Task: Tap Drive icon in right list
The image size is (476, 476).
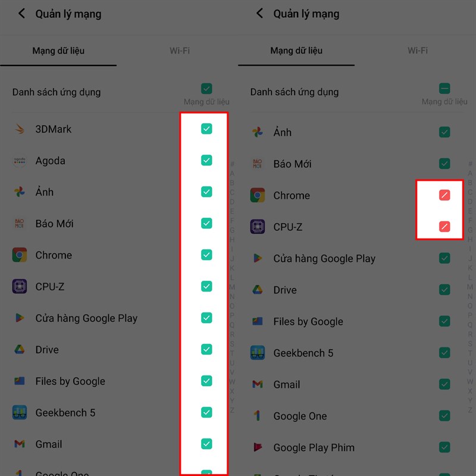Action: point(258,290)
